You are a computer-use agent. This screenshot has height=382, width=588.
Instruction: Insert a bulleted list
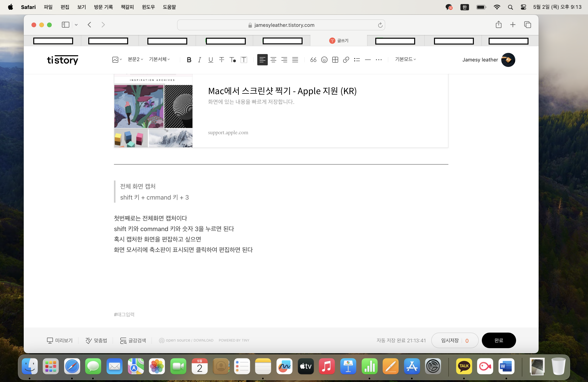(x=357, y=60)
